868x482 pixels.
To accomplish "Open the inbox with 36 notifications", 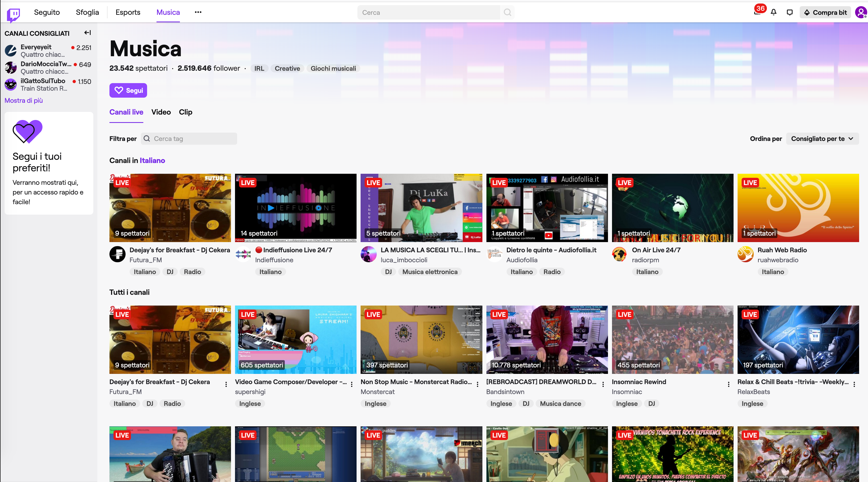I will (757, 12).
